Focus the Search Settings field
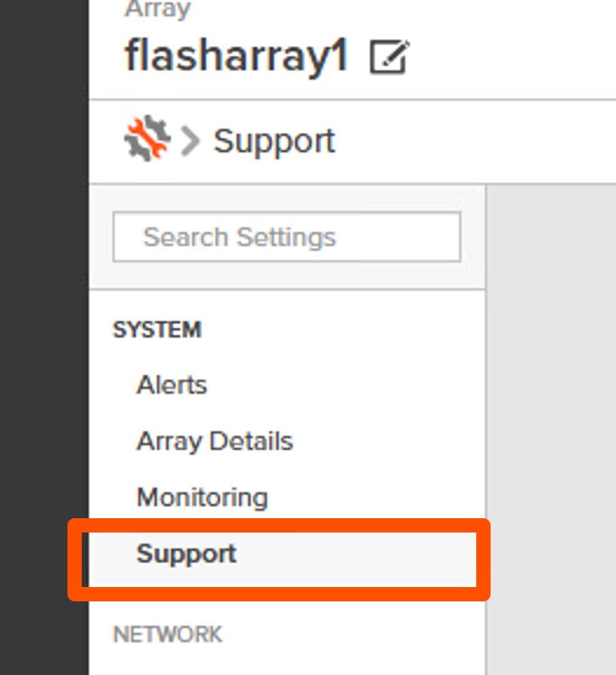616x675 pixels. coord(286,237)
